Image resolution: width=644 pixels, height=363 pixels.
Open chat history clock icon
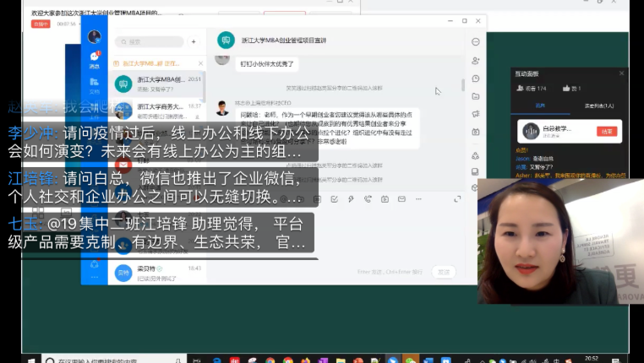[476, 79]
